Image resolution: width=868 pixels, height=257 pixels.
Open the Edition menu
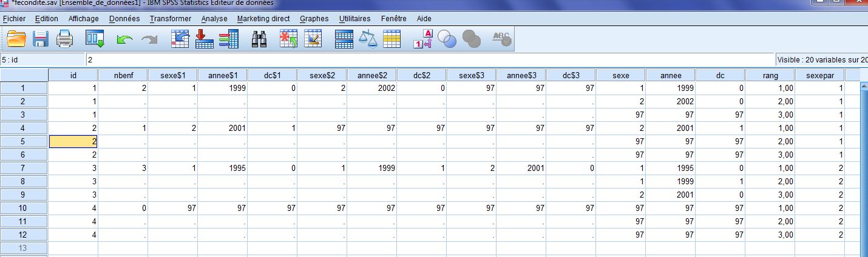47,19
